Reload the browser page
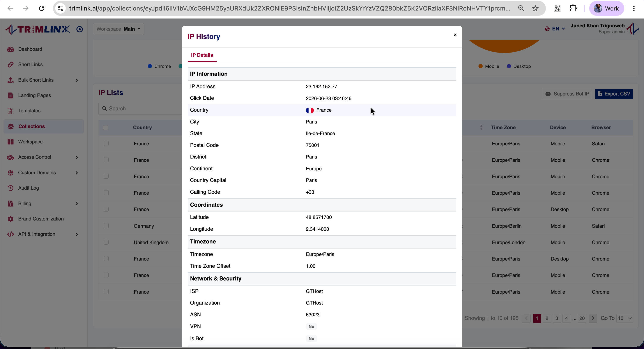The width and height of the screenshot is (644, 349). [x=42, y=8]
